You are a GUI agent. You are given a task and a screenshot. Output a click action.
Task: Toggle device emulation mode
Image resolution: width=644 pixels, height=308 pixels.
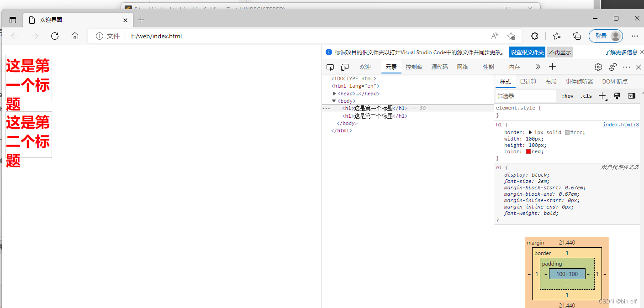(x=344, y=67)
